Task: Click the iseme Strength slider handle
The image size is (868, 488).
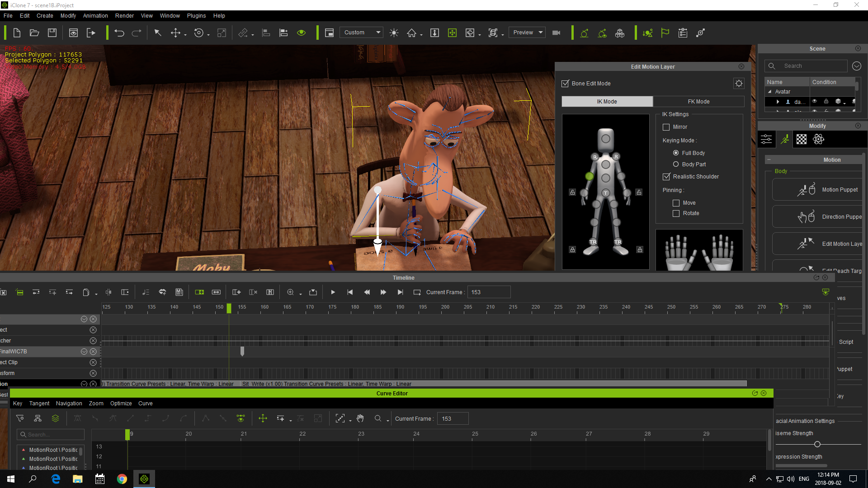Action: 817,444
